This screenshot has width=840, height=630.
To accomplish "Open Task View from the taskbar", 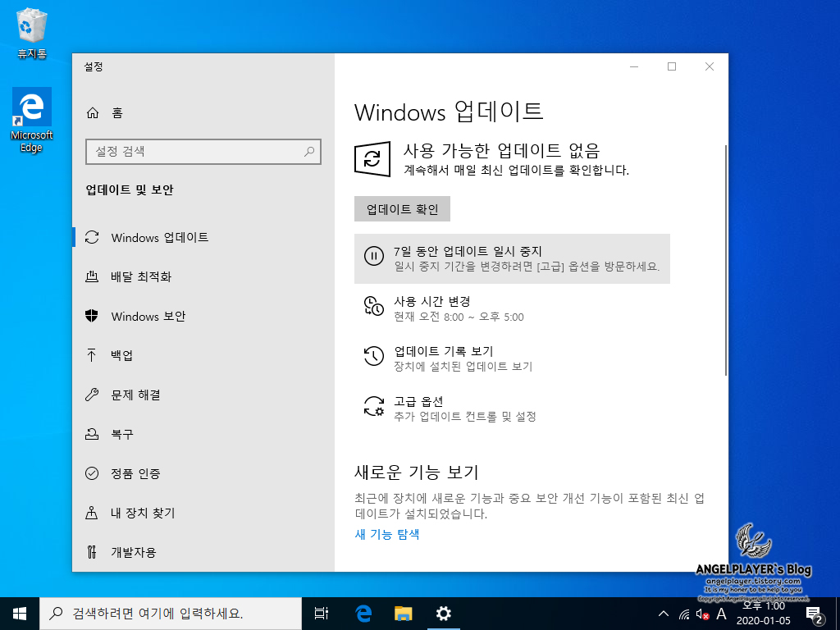I will point(322,614).
